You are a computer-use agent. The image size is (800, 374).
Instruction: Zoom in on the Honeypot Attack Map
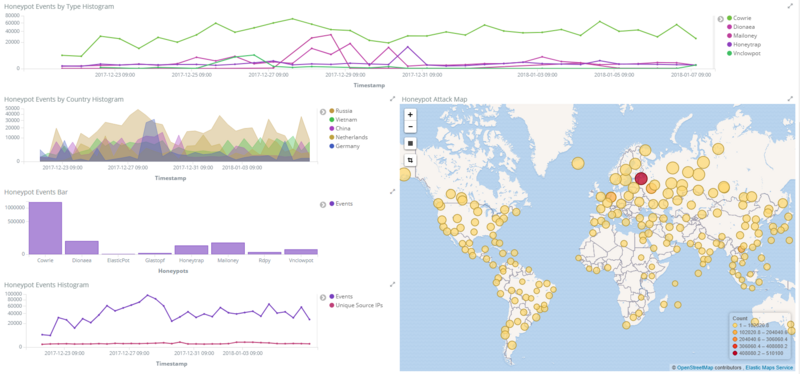[x=410, y=115]
